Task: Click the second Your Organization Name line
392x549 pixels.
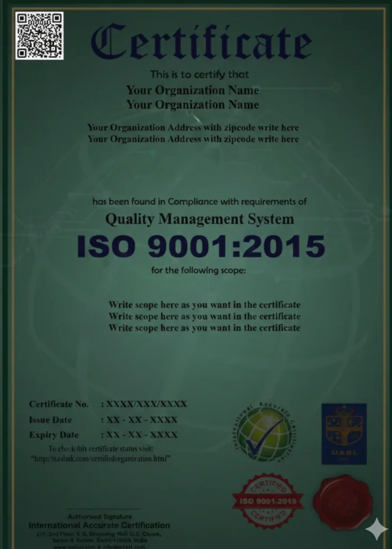Action: (192, 105)
